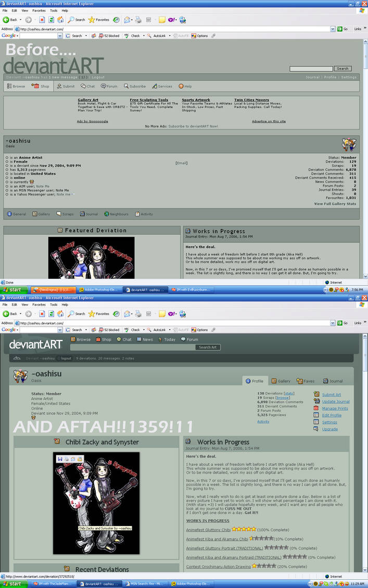Click Print icon in top browser toolbar
The width and height of the screenshot is (368, 588).
pos(138,20)
